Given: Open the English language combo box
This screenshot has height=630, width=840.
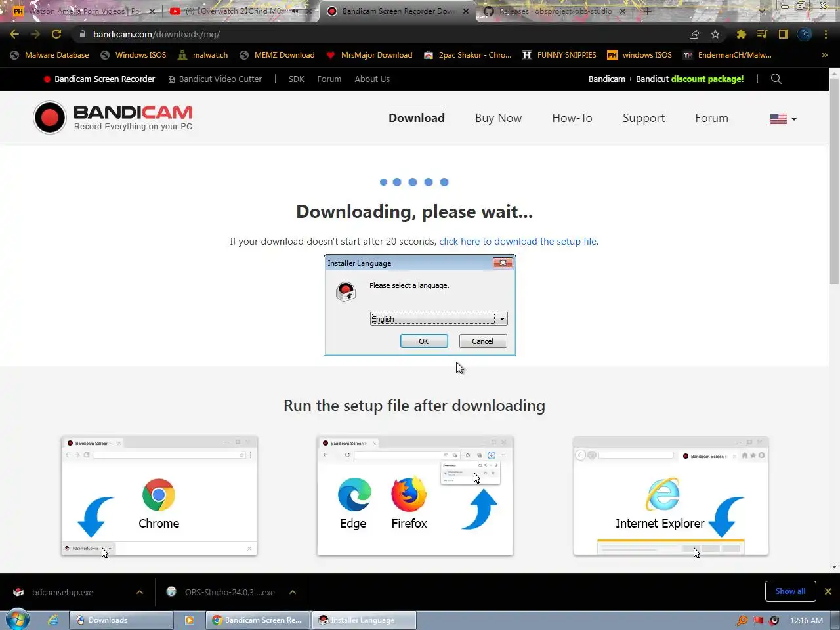Looking at the screenshot, I should click(x=438, y=319).
